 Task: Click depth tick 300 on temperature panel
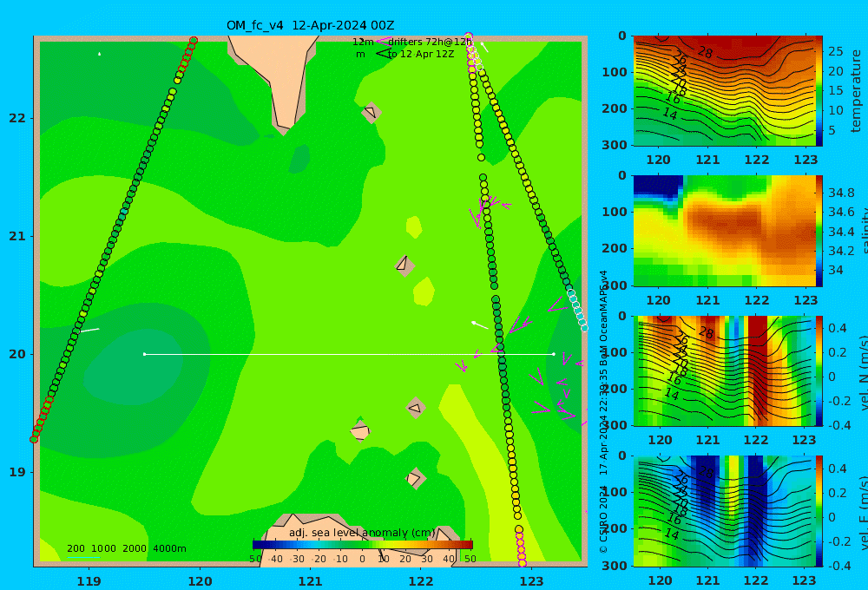tap(615, 145)
